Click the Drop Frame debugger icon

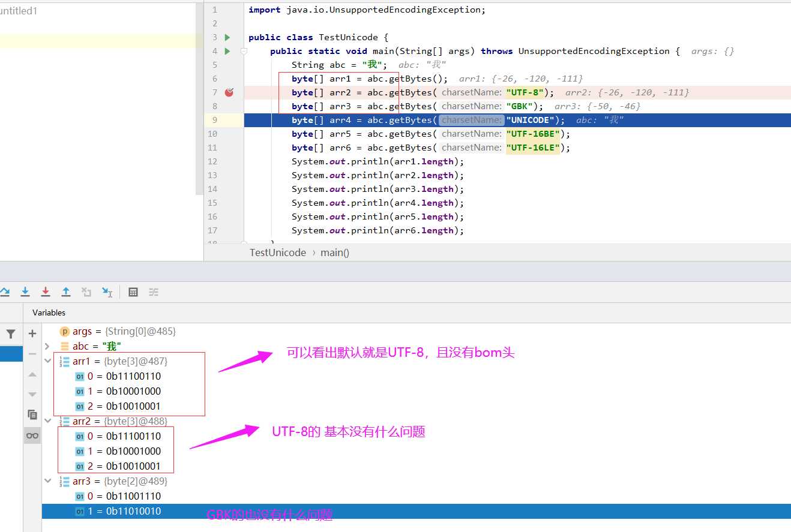[x=86, y=292]
